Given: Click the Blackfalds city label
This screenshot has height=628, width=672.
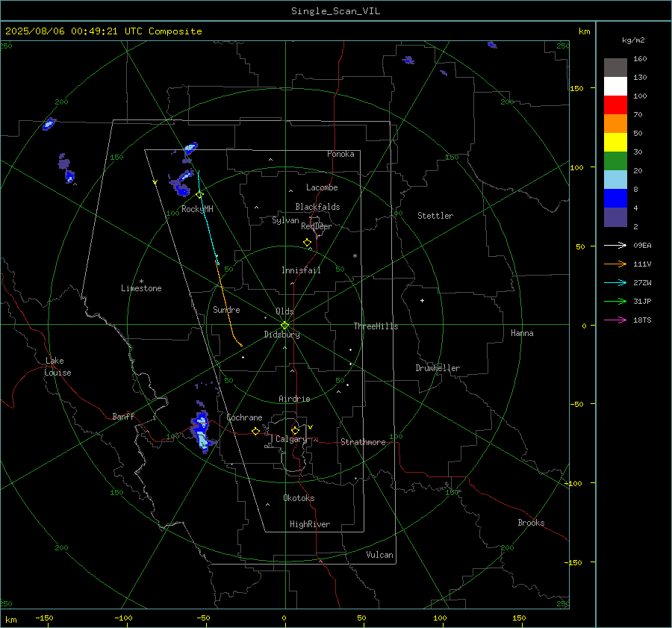Looking at the screenshot, I should (317, 207).
